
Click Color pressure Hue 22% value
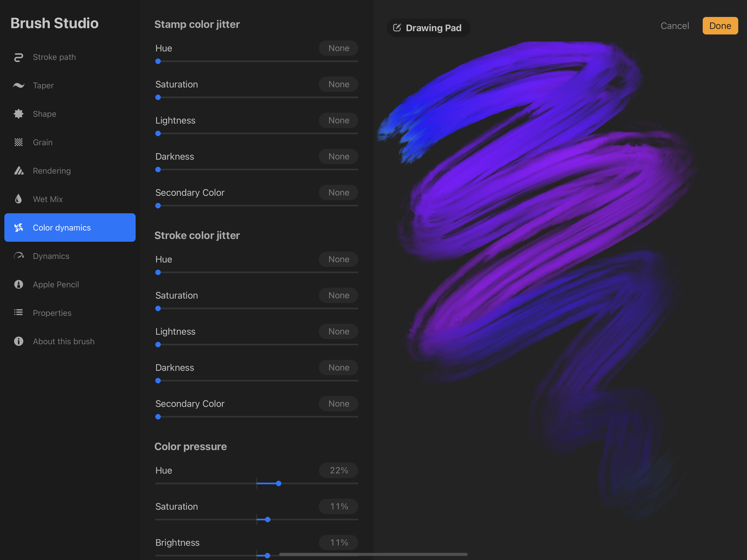[339, 471]
